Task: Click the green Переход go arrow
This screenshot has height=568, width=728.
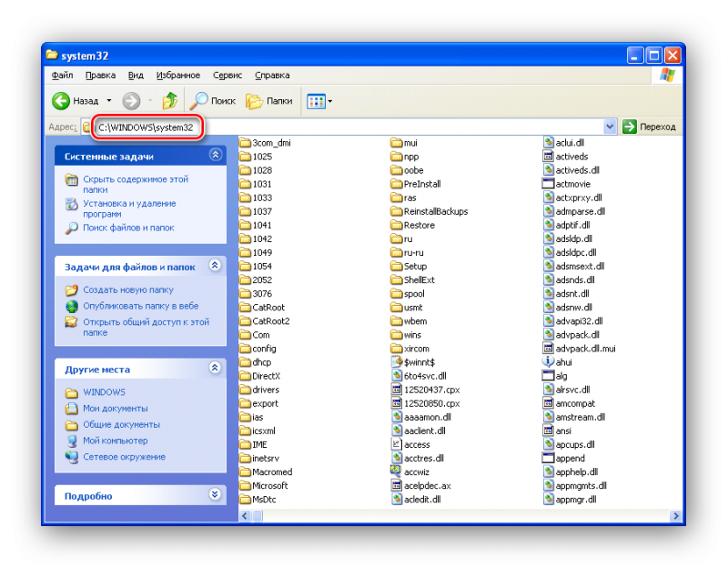Action: click(x=629, y=127)
